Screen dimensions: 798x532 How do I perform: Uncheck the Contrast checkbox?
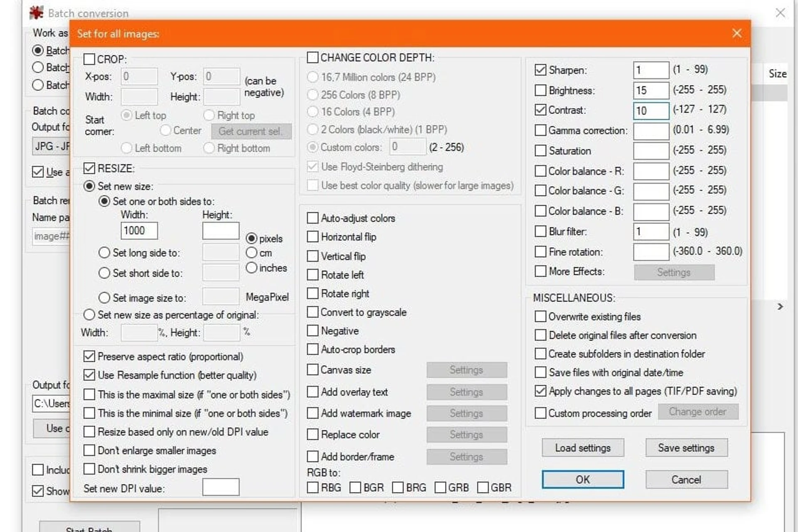[x=540, y=110]
